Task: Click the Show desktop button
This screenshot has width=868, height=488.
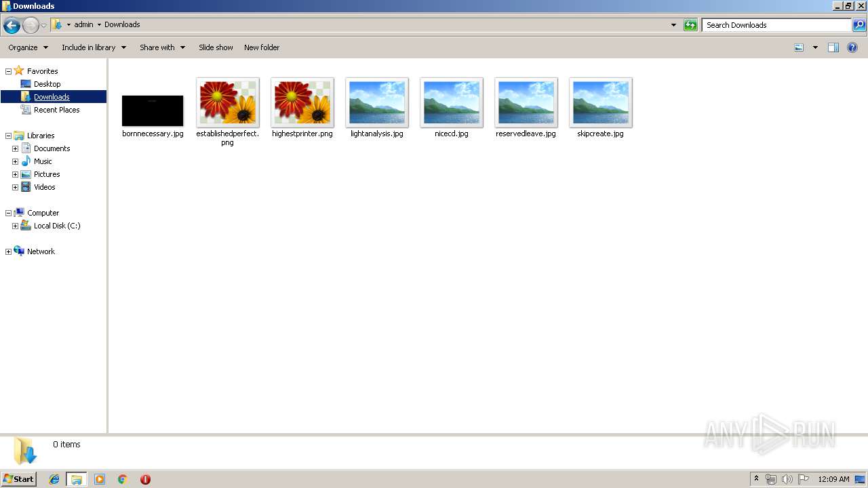Action: click(x=861, y=479)
